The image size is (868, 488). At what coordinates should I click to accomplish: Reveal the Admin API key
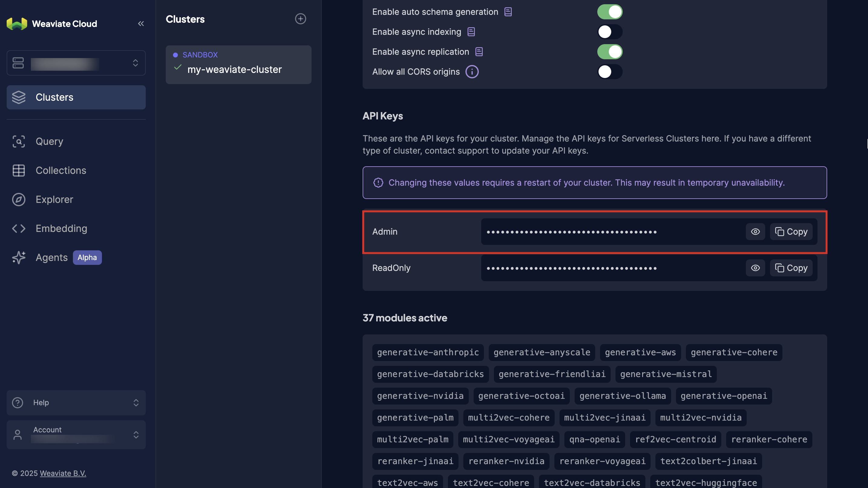755,232
